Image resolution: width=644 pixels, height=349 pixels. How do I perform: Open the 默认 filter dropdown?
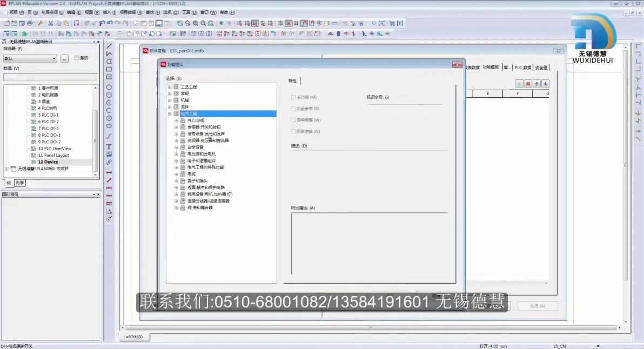(x=30, y=59)
